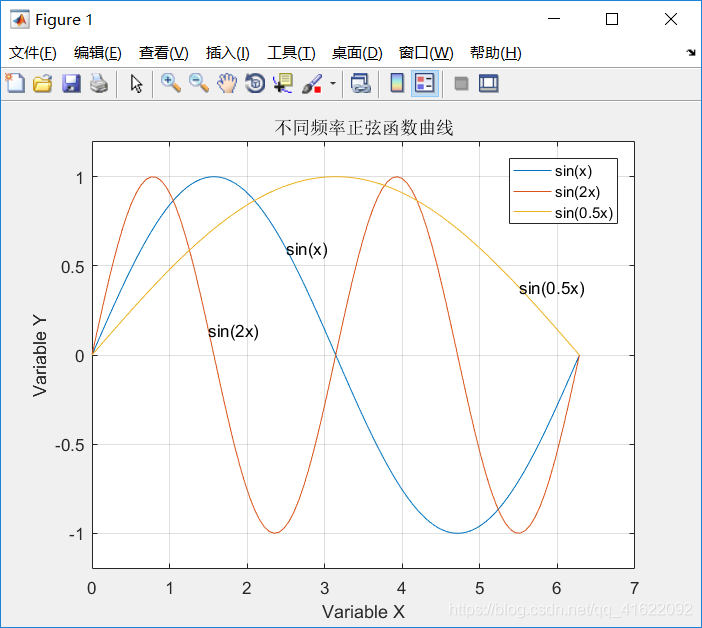Activate the Zoom In magnifier tool
Viewport: 702px width, 628px height.
click(171, 83)
